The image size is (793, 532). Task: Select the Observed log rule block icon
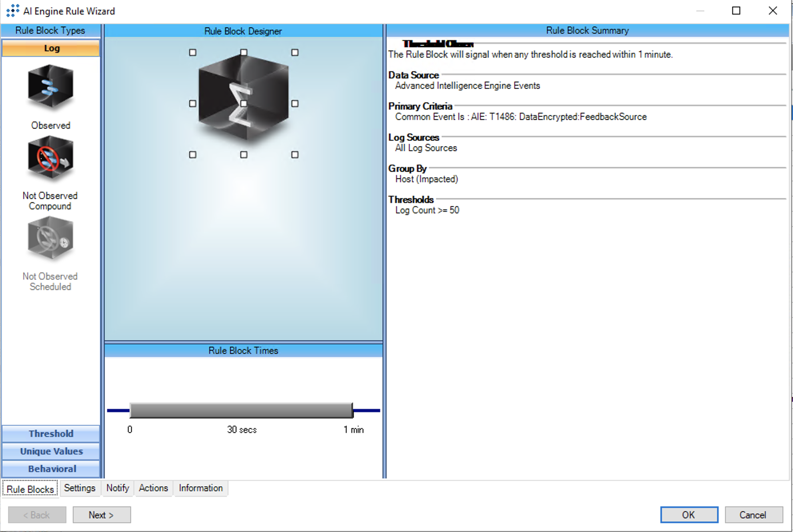(x=50, y=87)
